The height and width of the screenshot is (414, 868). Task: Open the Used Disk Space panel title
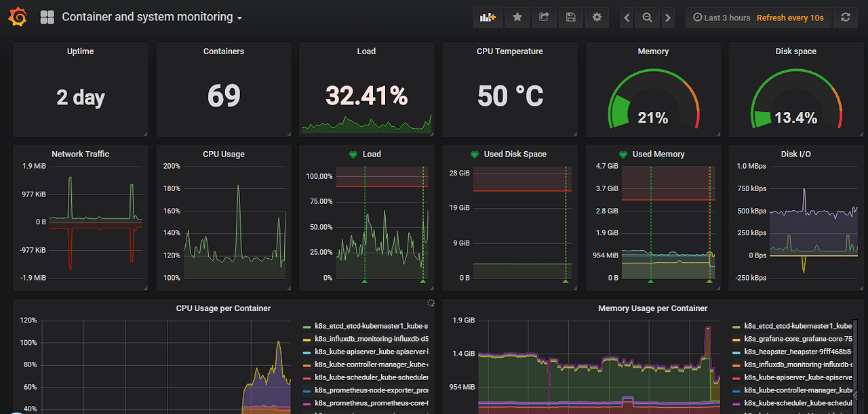515,154
